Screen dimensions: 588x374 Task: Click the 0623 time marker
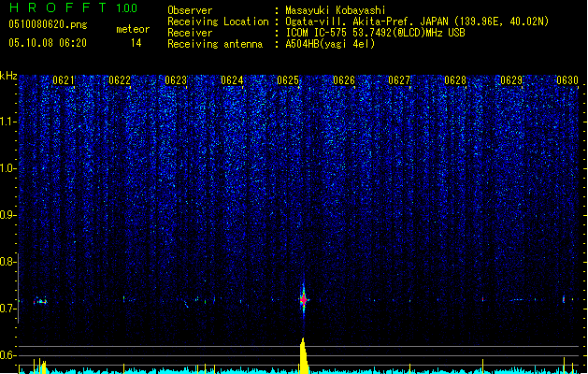tap(176, 80)
